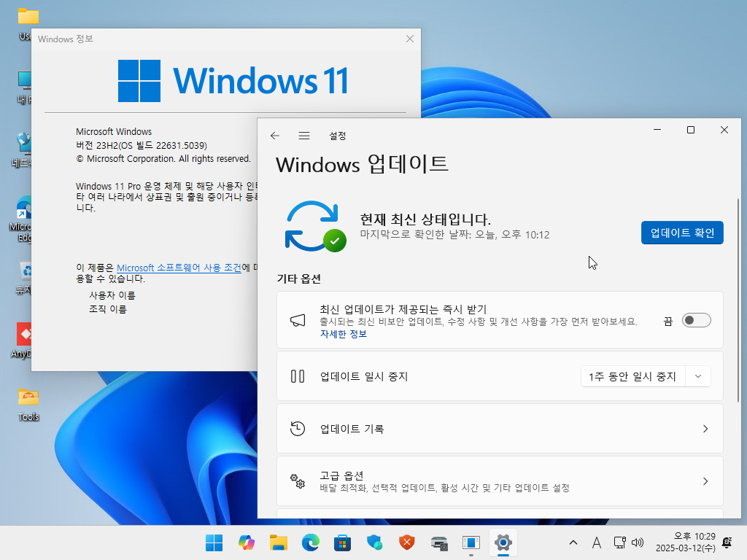747x560 pixels.
Task: Click the Settings gear on the taskbar
Action: [x=503, y=542]
